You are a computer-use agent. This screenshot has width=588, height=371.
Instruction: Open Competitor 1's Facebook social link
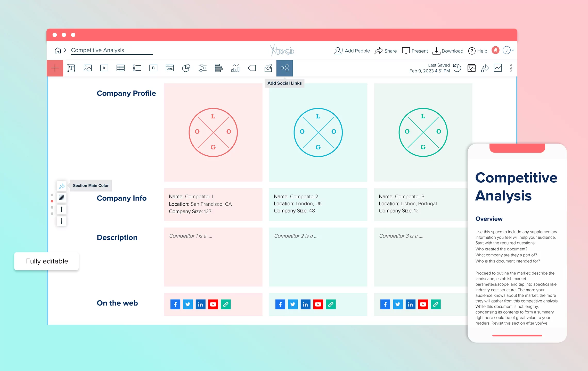[175, 304]
